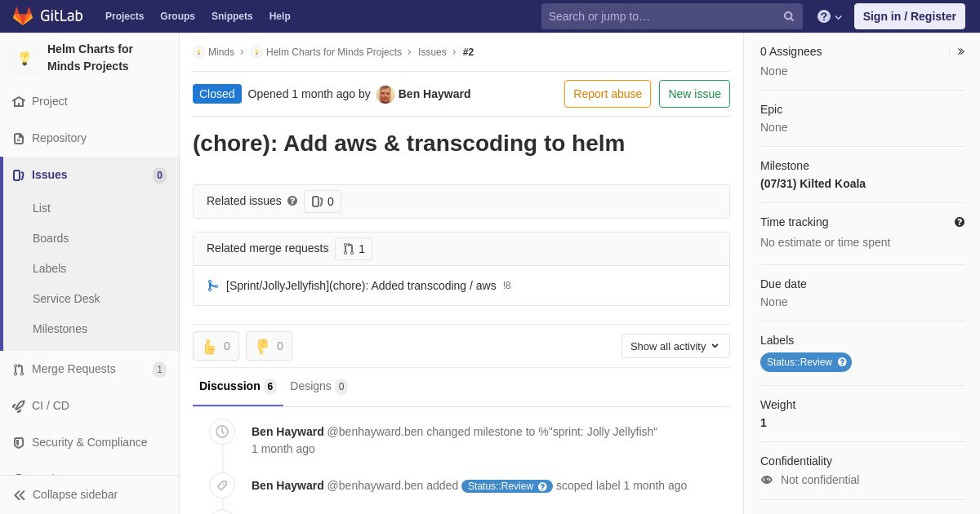Click the Merge Requests count badge 1
The height and width of the screenshot is (514, 980).
(x=159, y=370)
